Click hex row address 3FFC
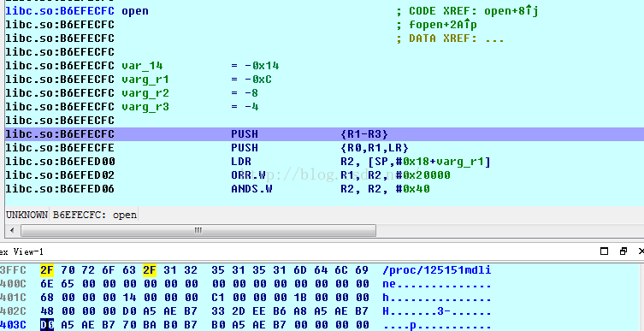 click(x=13, y=270)
